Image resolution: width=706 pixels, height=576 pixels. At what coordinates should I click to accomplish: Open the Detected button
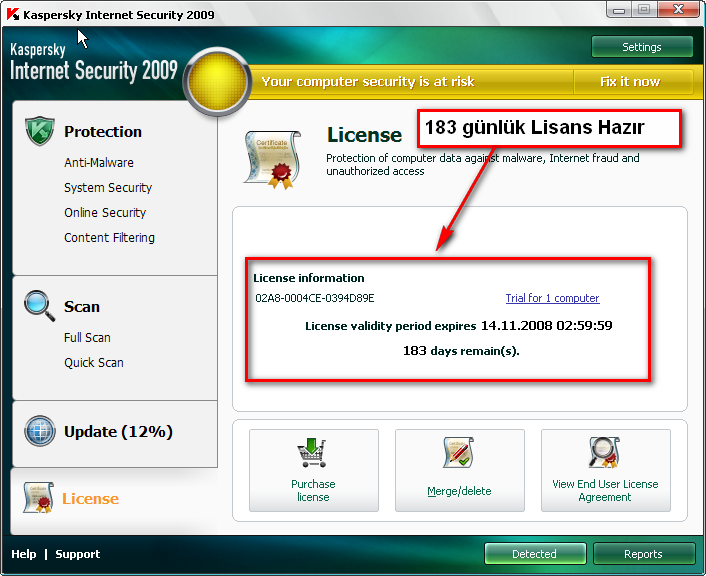[x=535, y=553]
